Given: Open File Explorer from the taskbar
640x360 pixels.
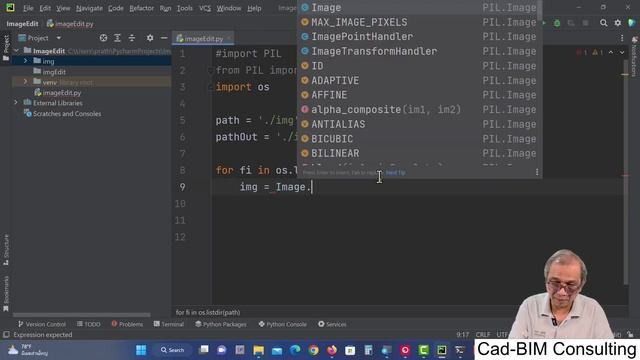Looking at the screenshot, I should point(258,350).
